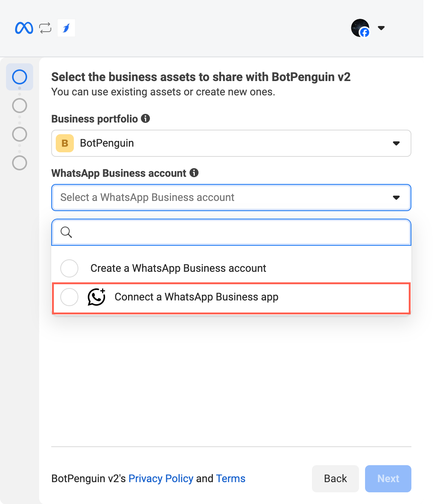437x504 pixels.
Task: Click the third step circle in sidebar
Action: (x=20, y=134)
